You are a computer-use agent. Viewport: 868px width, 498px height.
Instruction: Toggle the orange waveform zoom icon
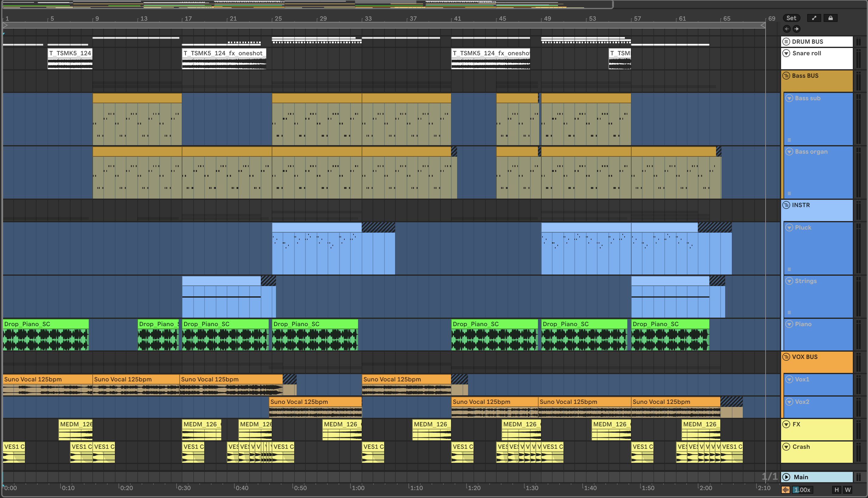[x=786, y=489]
